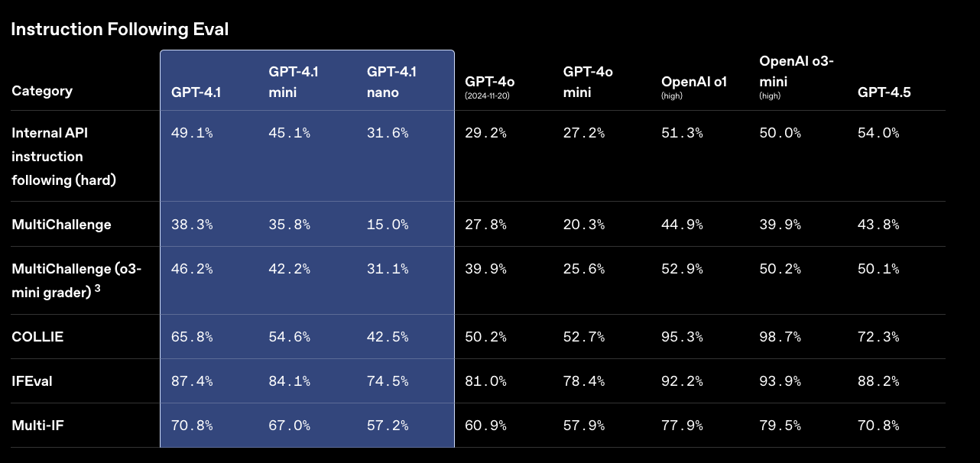The image size is (980, 463).
Task: Select the 87.4% IFEval cell for GPT-4.1
Action: (x=191, y=381)
